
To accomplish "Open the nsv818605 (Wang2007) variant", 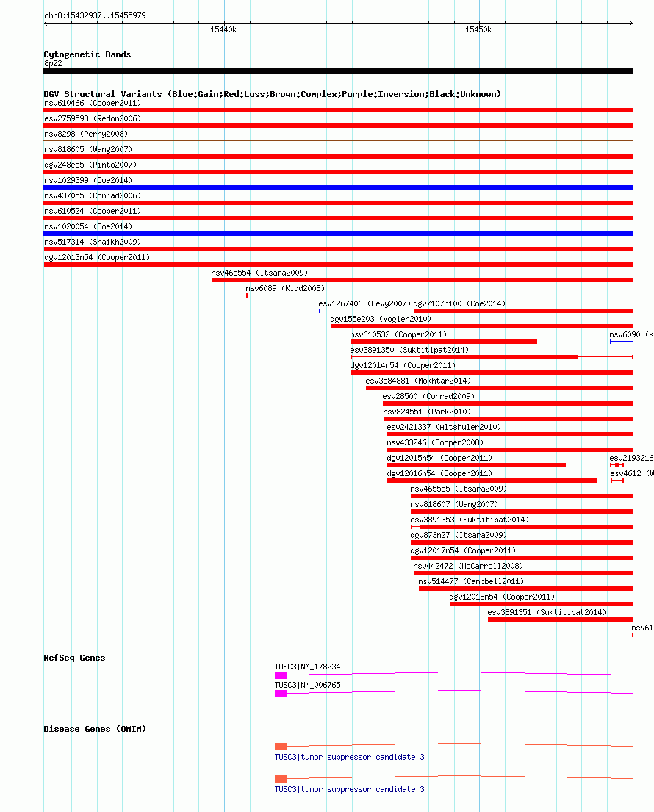I will (88, 150).
